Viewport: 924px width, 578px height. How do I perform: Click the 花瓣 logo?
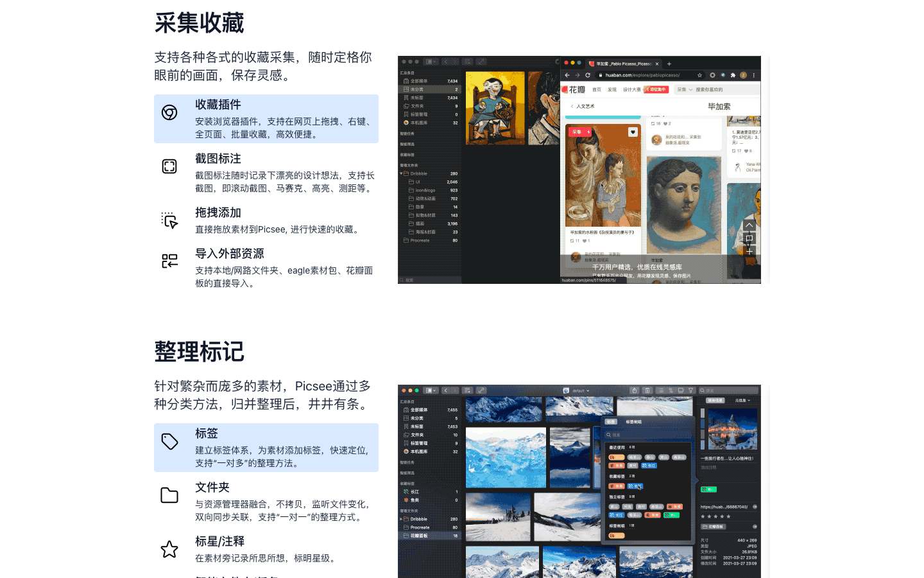574,90
